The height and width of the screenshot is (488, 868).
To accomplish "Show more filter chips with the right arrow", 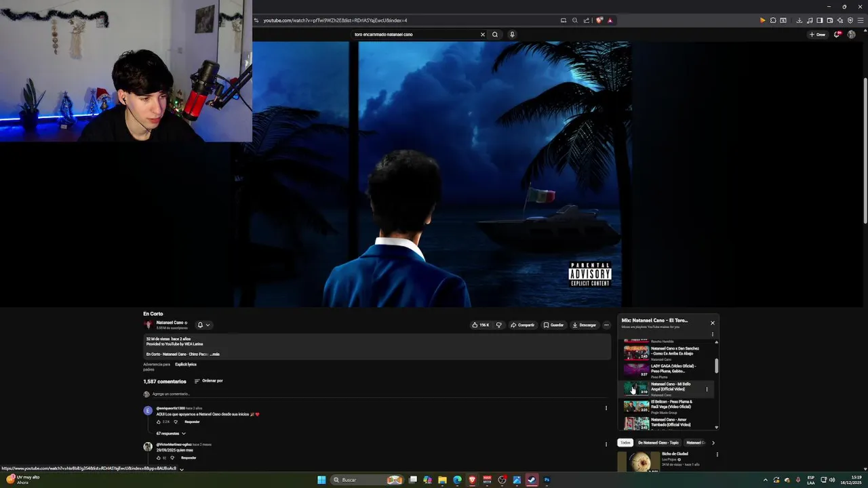I will [713, 443].
